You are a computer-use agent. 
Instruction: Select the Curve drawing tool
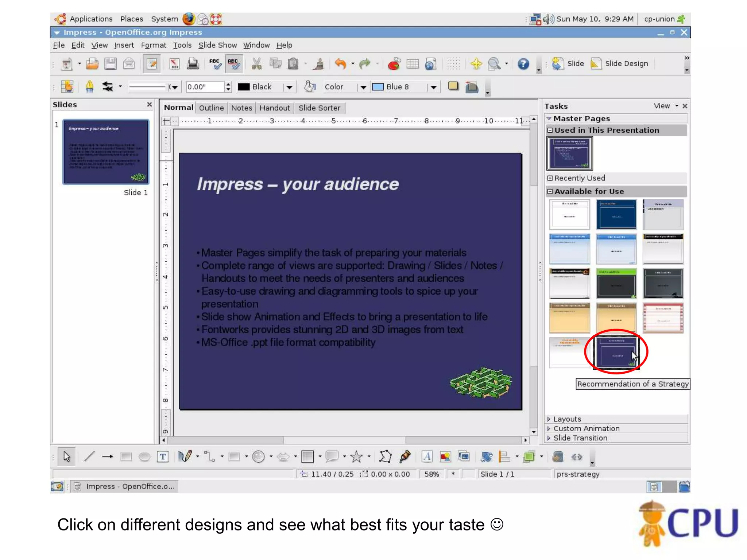coord(185,456)
